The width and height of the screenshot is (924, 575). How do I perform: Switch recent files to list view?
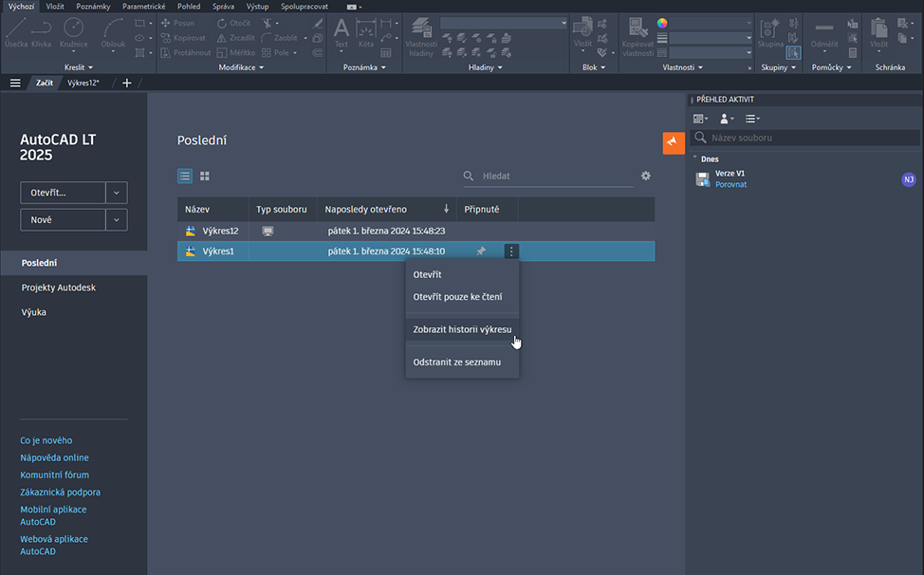[x=185, y=176]
